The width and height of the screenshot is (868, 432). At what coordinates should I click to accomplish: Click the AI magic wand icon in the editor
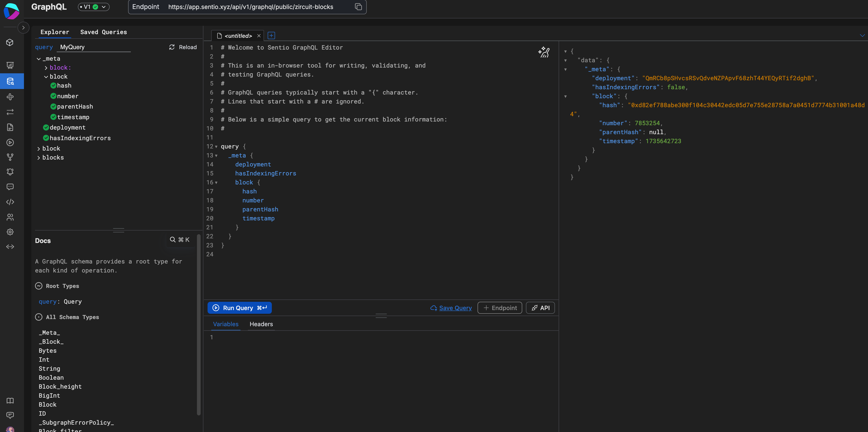(543, 52)
